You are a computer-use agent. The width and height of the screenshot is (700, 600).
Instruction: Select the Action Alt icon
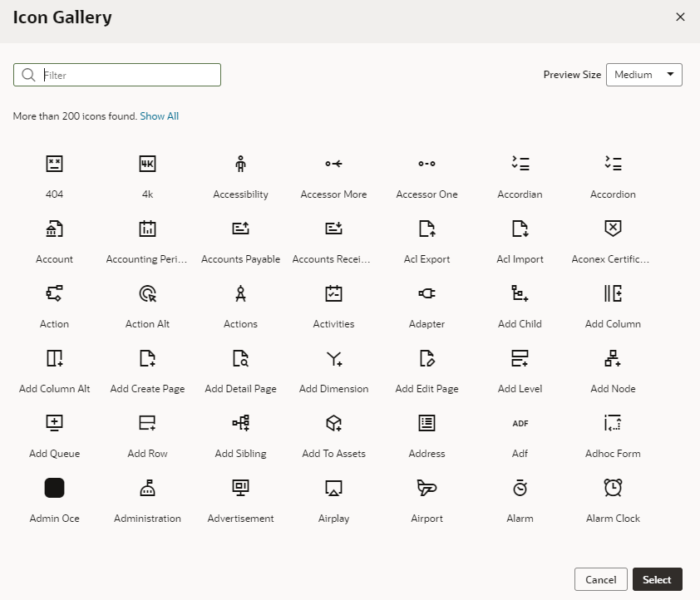pyautogui.click(x=147, y=293)
